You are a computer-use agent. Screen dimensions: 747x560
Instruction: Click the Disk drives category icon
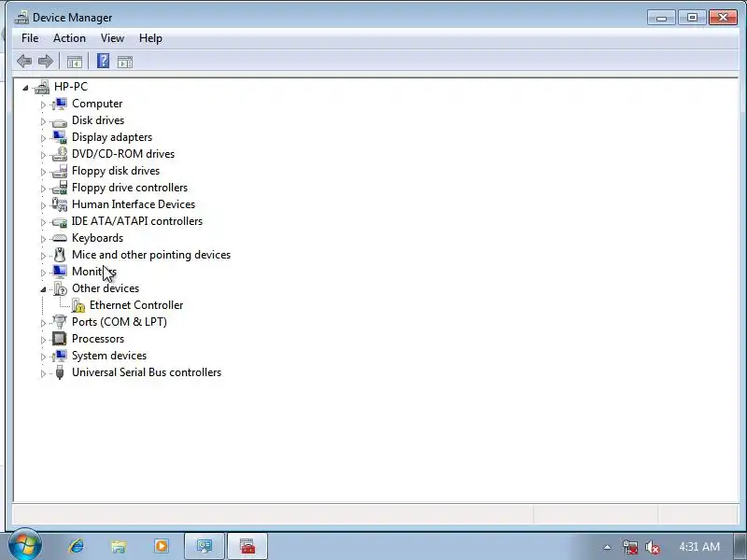60,121
